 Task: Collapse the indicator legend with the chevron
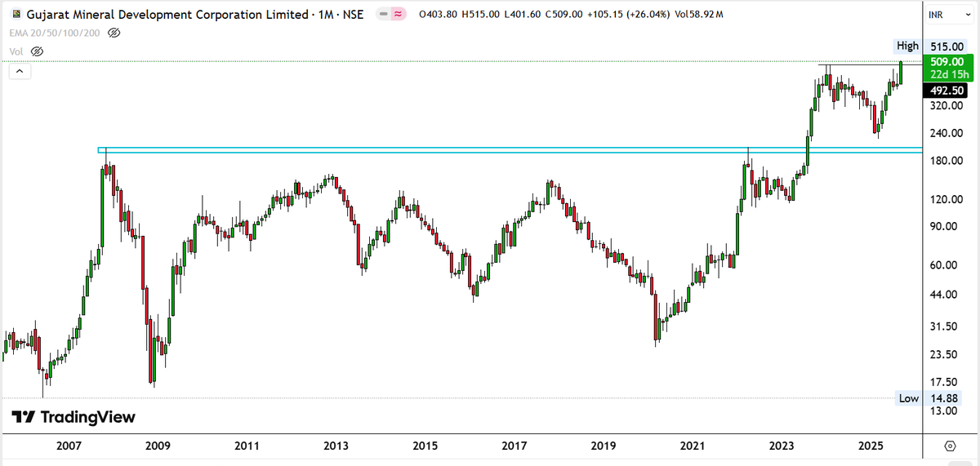pos(20,72)
